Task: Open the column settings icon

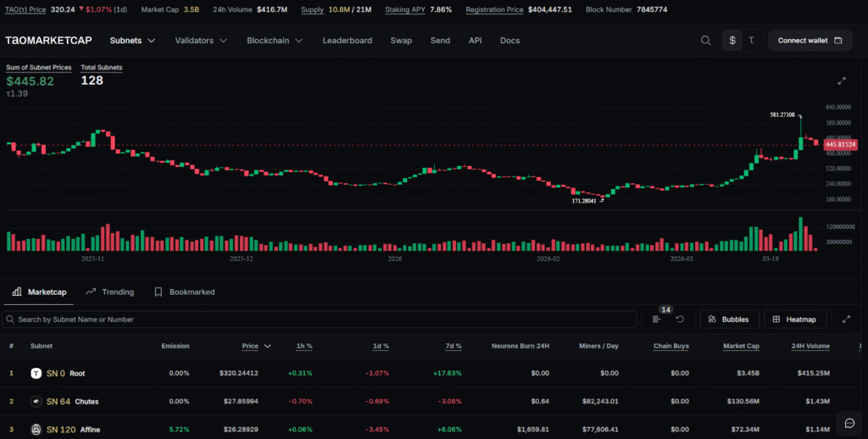Action: click(x=657, y=320)
